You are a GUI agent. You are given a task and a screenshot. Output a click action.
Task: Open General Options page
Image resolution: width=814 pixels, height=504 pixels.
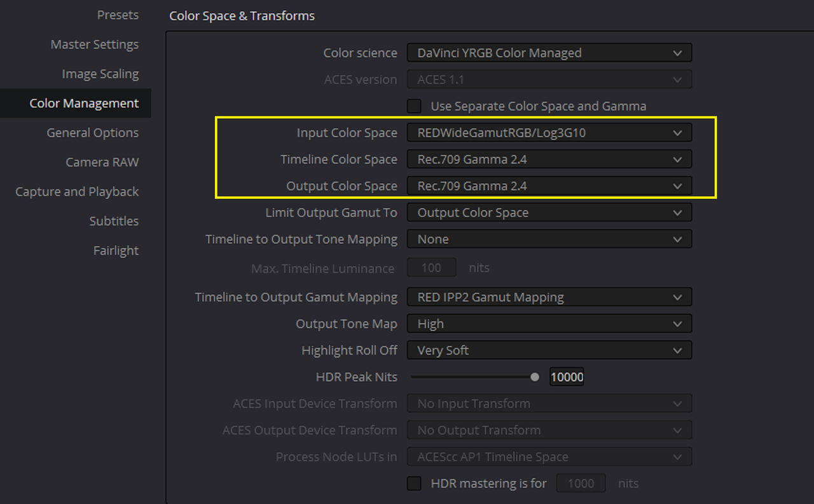(x=92, y=133)
